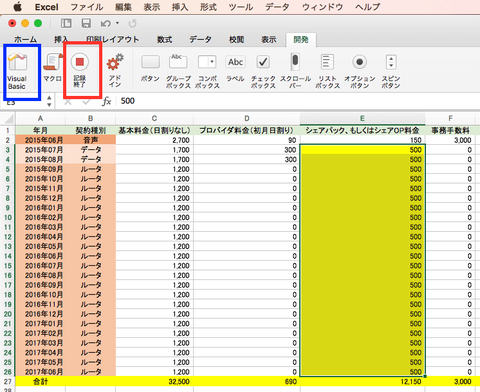Open the 編集 (Edit) menu
This screenshot has height=392, width=480.
tap(123, 7)
